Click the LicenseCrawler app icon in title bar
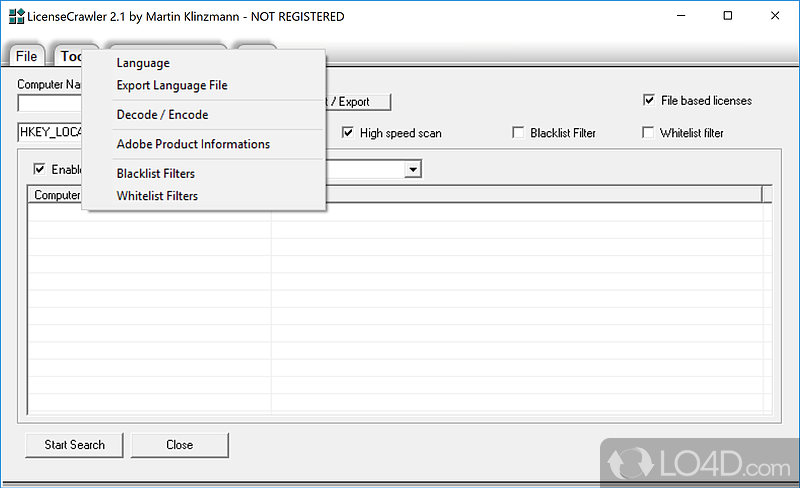This screenshot has height=488, width=800. tap(16, 16)
